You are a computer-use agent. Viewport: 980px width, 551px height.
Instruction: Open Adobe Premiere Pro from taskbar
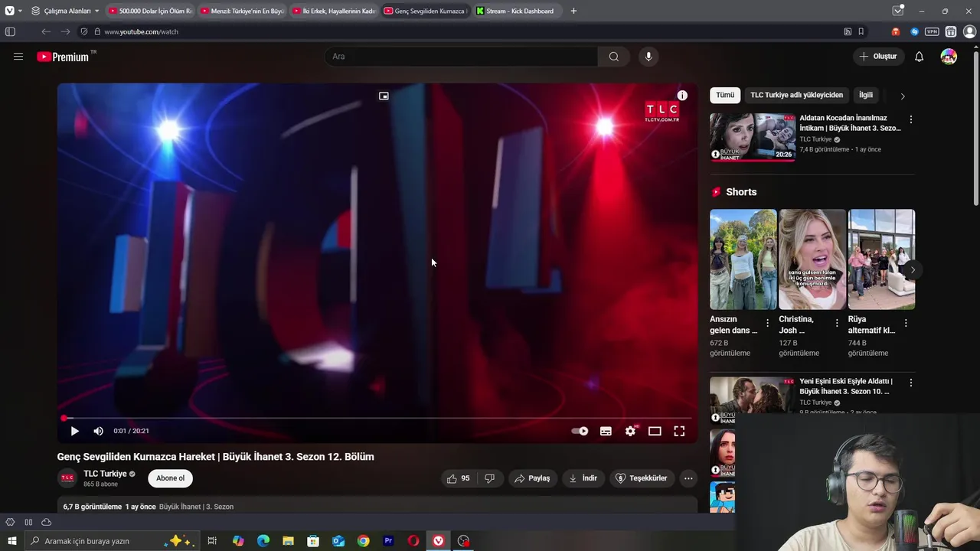coord(388,541)
